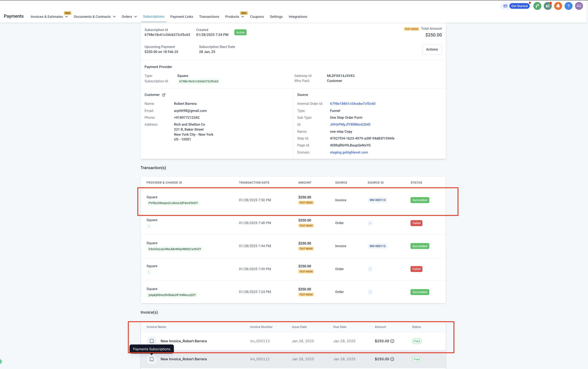Open Internal Order Id link
The width and height of the screenshot is (588, 369).
click(x=353, y=104)
